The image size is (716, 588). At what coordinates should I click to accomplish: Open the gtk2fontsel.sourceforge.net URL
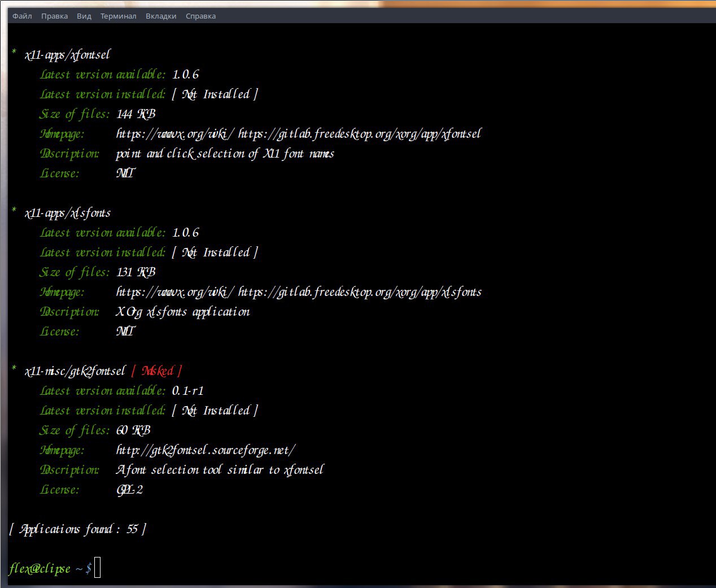click(x=206, y=451)
